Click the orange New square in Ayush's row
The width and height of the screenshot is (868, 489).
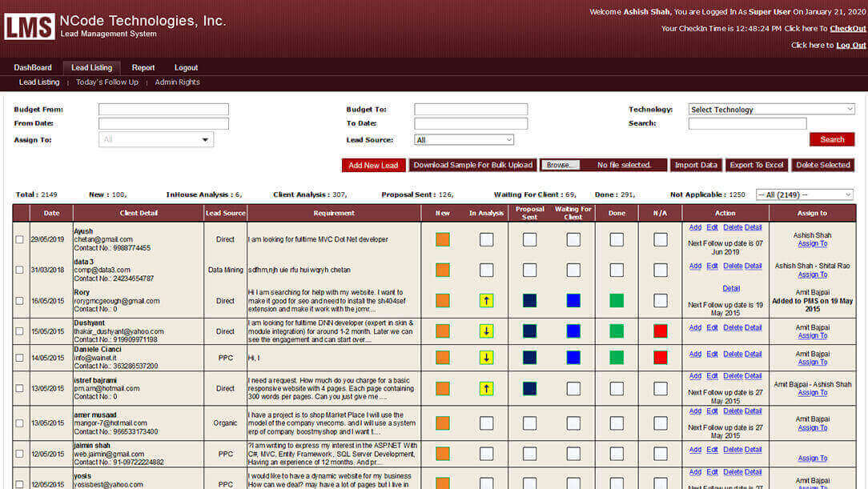coord(443,239)
